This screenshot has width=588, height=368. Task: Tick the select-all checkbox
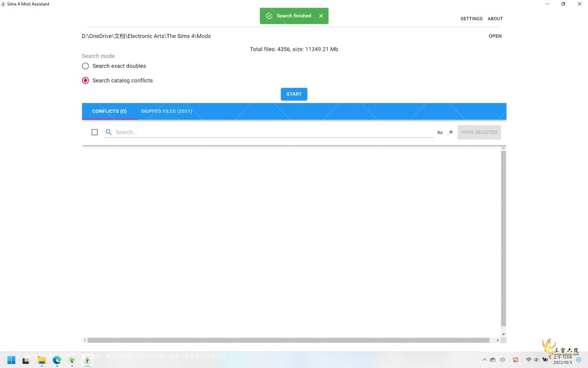[95, 132]
